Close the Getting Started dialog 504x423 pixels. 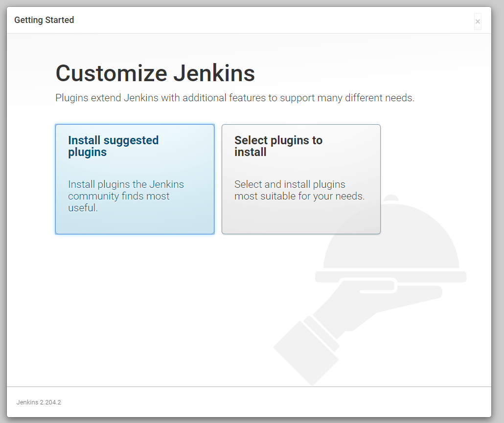pyautogui.click(x=478, y=22)
